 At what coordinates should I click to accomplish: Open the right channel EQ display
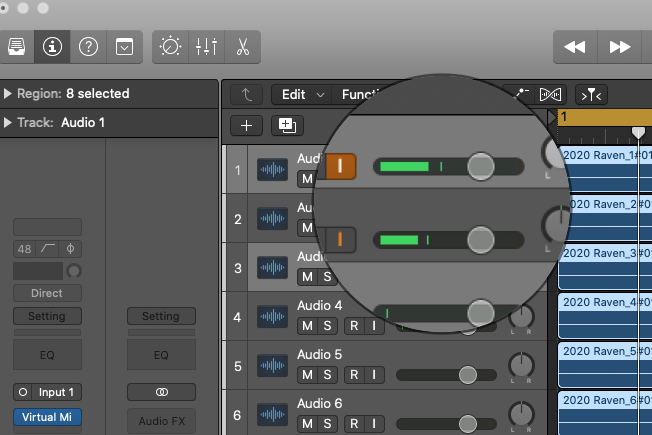pos(161,354)
